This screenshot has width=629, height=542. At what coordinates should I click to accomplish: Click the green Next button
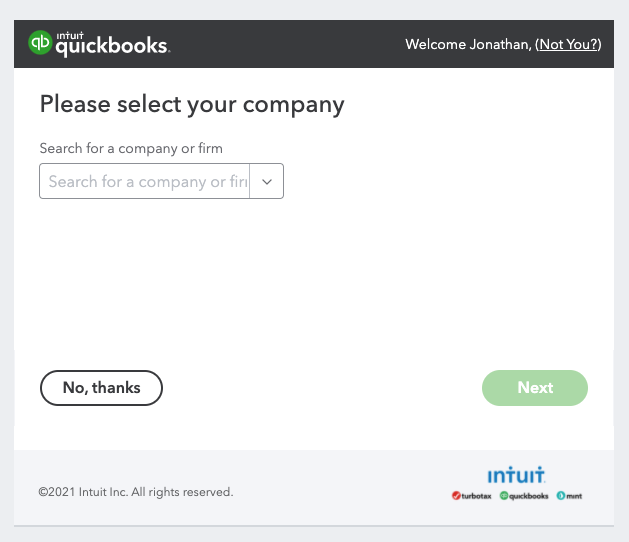(x=535, y=388)
